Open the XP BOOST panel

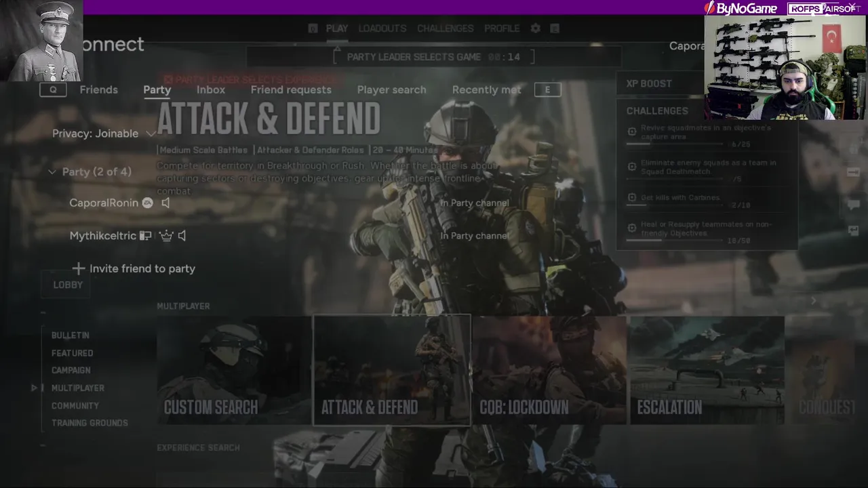pyautogui.click(x=660, y=83)
